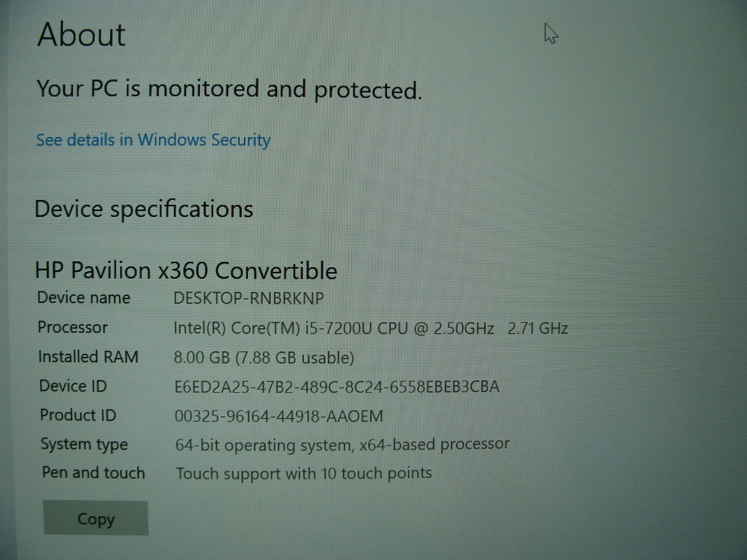Click the 8.00 GB RAM value

pos(264,358)
